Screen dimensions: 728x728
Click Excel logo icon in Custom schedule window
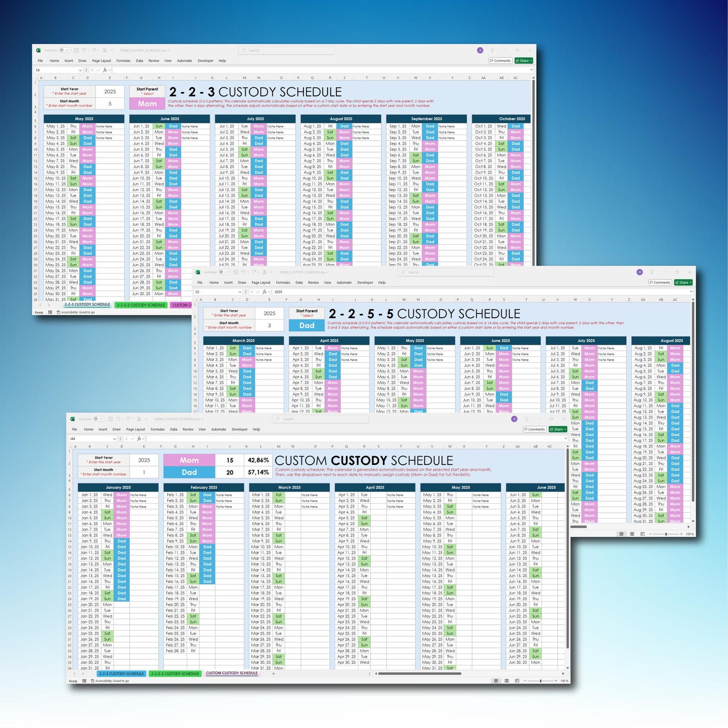click(x=72, y=419)
